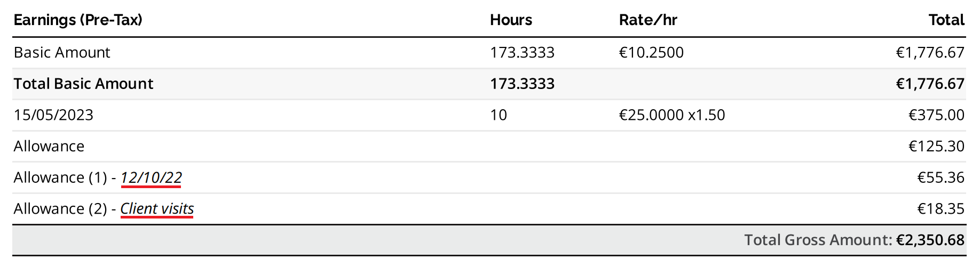Select the 10 hours overtime value

pyautogui.click(x=499, y=115)
